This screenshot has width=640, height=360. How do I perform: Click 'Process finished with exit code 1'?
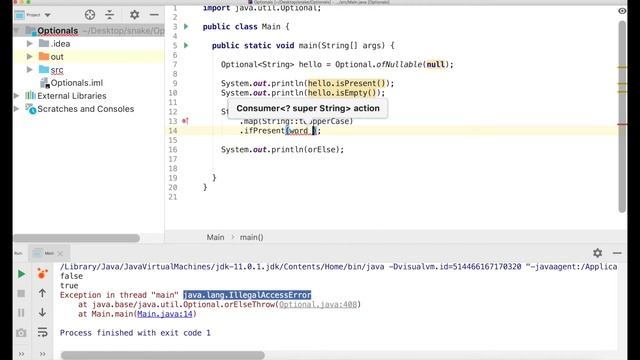coord(135,333)
